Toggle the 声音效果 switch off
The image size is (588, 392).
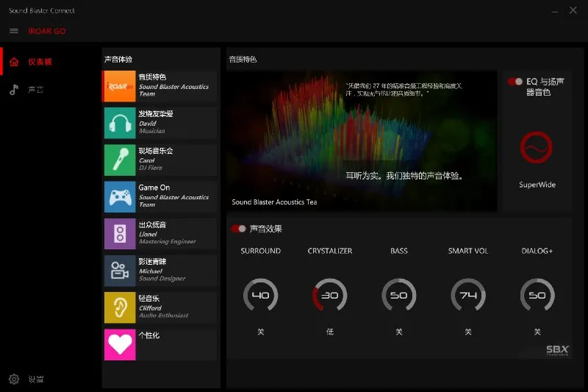coord(238,229)
